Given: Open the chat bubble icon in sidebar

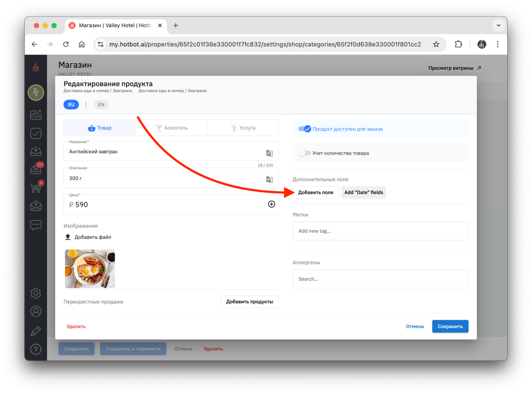Looking at the screenshot, I should coord(36,225).
